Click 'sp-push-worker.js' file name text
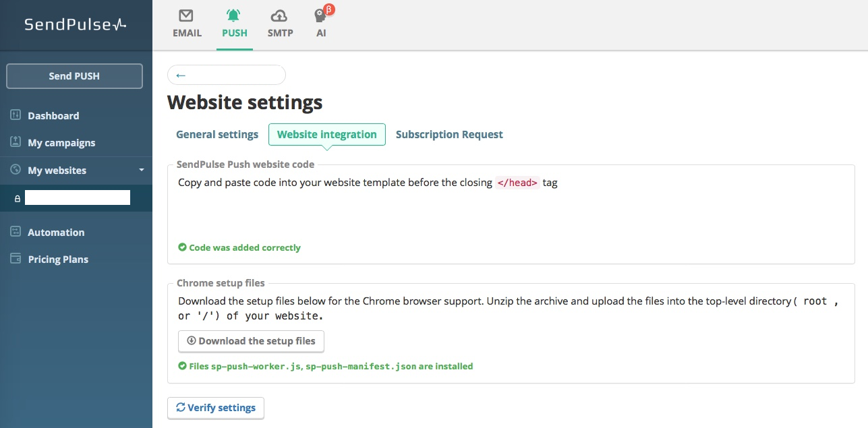Image resolution: width=868 pixels, height=428 pixels. pos(257,367)
